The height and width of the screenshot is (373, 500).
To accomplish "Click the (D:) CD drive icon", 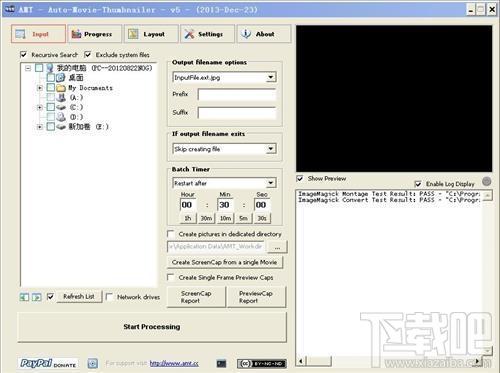I will click(61, 117).
